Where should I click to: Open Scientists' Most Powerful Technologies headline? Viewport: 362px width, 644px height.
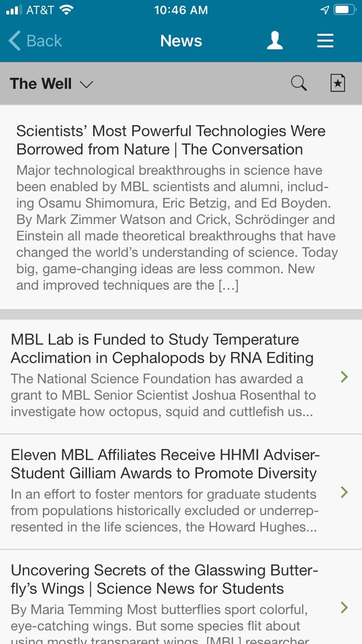pos(171,140)
